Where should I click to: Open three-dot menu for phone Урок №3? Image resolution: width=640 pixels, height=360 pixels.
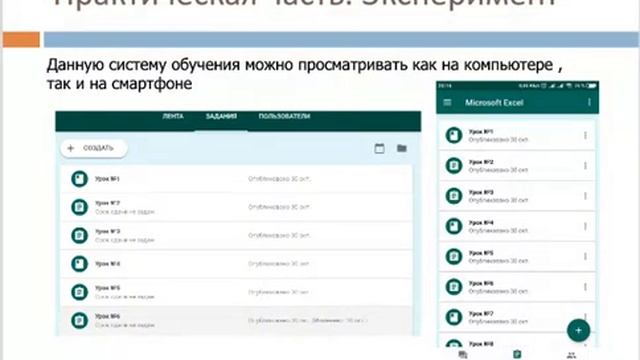pyautogui.click(x=585, y=196)
